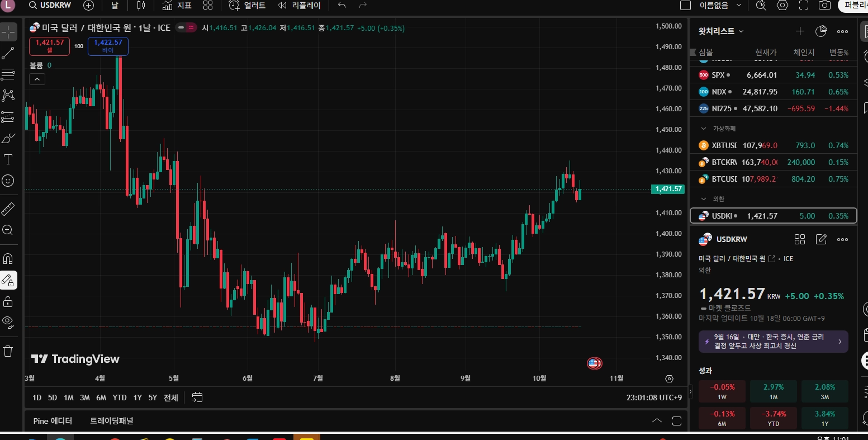Viewport: 868px width, 440px height.
Task: Select the text annotation tool
Action: click(8, 160)
